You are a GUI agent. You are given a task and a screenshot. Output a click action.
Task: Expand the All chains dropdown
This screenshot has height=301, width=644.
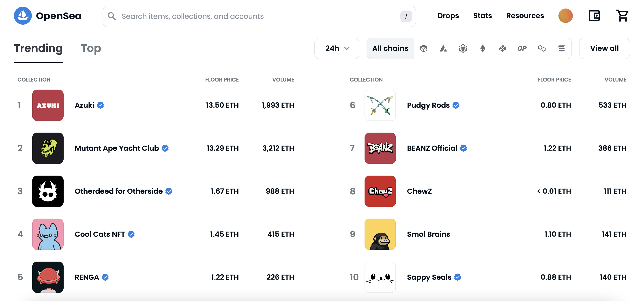(x=390, y=48)
